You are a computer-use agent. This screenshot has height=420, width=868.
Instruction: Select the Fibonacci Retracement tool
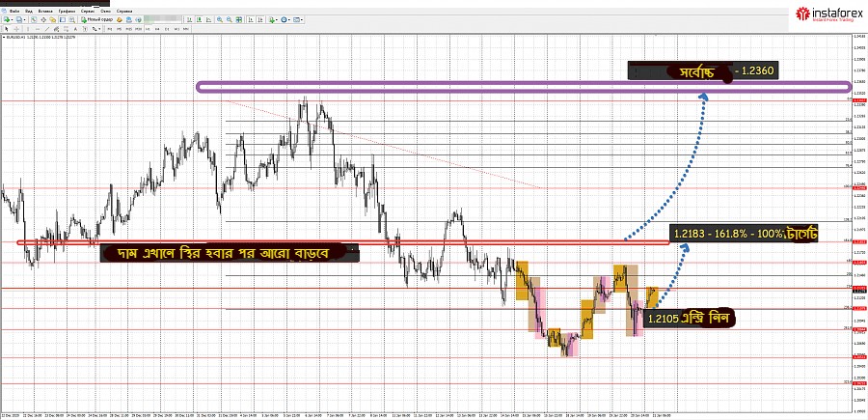(x=66, y=29)
